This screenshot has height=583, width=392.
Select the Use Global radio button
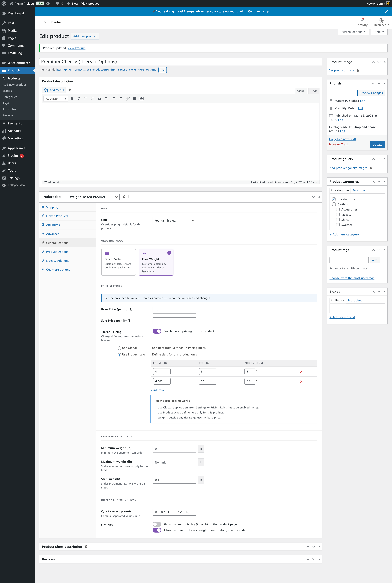click(119, 348)
